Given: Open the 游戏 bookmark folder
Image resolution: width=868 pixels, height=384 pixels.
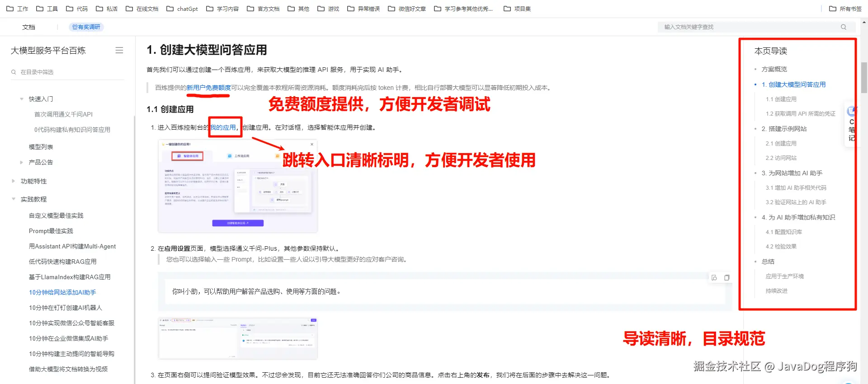Looking at the screenshot, I should coord(328,9).
